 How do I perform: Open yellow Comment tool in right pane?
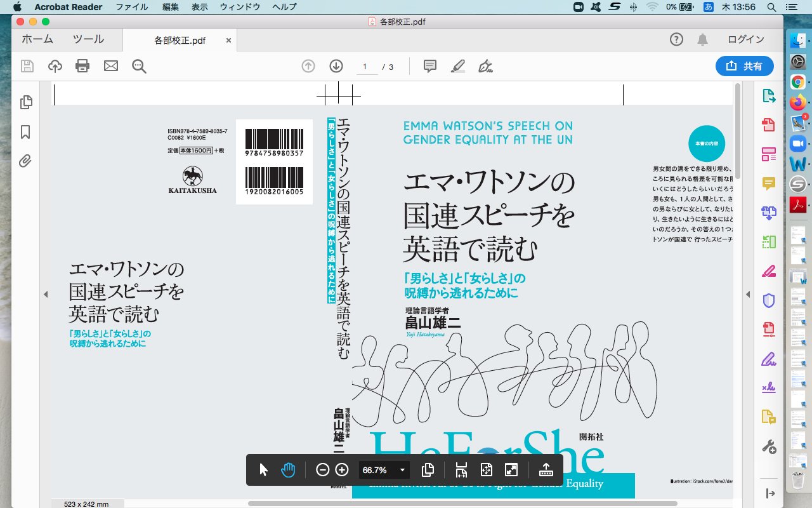coord(769,184)
